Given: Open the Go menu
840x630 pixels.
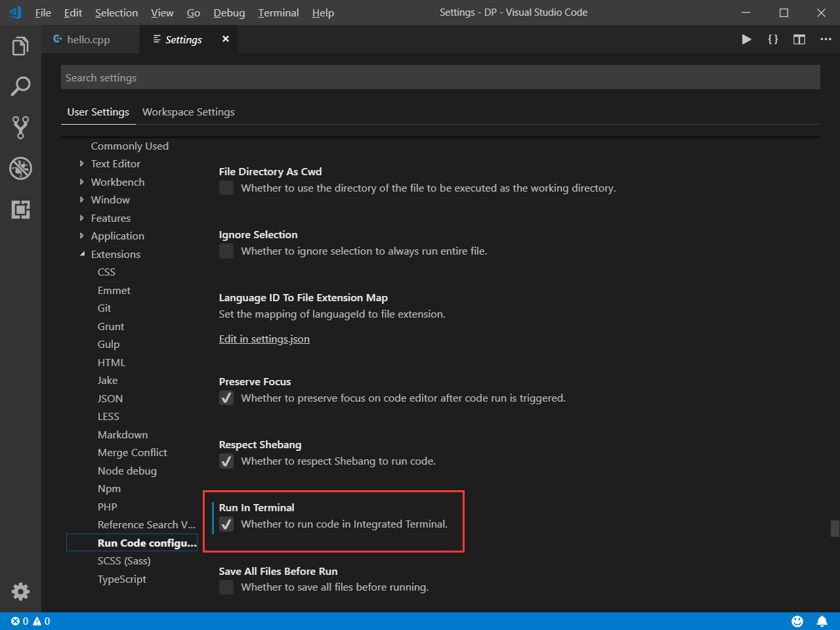Looking at the screenshot, I should coord(193,12).
